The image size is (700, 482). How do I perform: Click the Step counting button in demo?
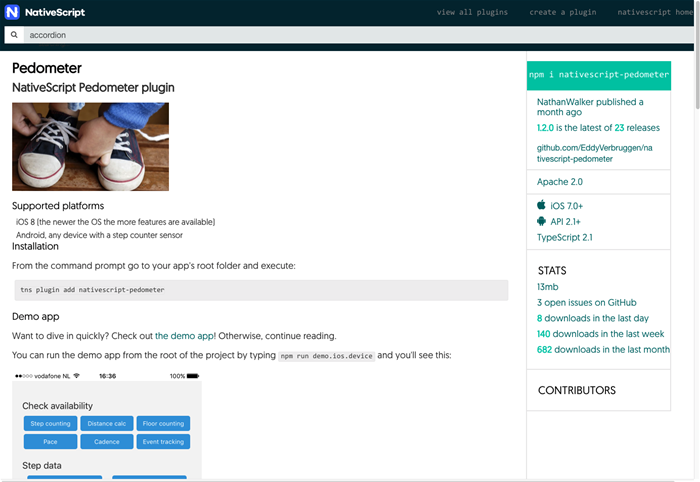pyautogui.click(x=50, y=424)
